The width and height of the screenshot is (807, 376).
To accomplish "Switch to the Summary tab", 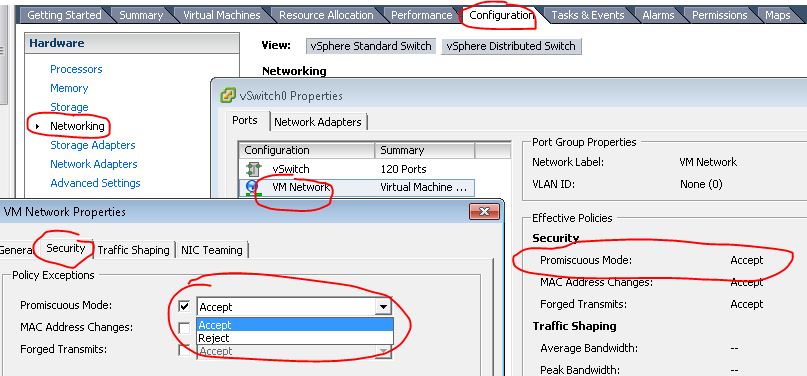I will point(141,15).
